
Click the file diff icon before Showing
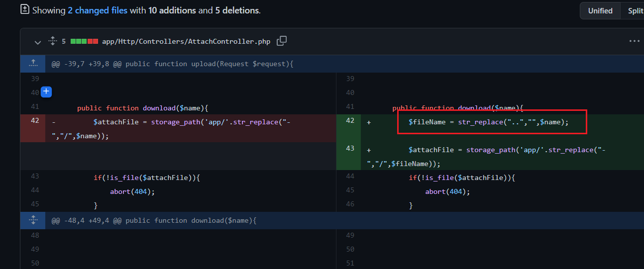click(x=24, y=9)
